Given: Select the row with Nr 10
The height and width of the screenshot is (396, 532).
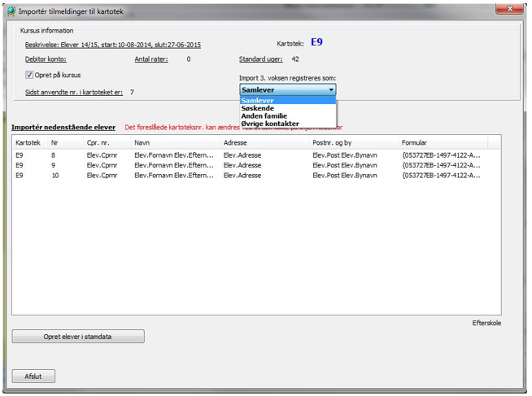Looking at the screenshot, I should coord(256,176).
